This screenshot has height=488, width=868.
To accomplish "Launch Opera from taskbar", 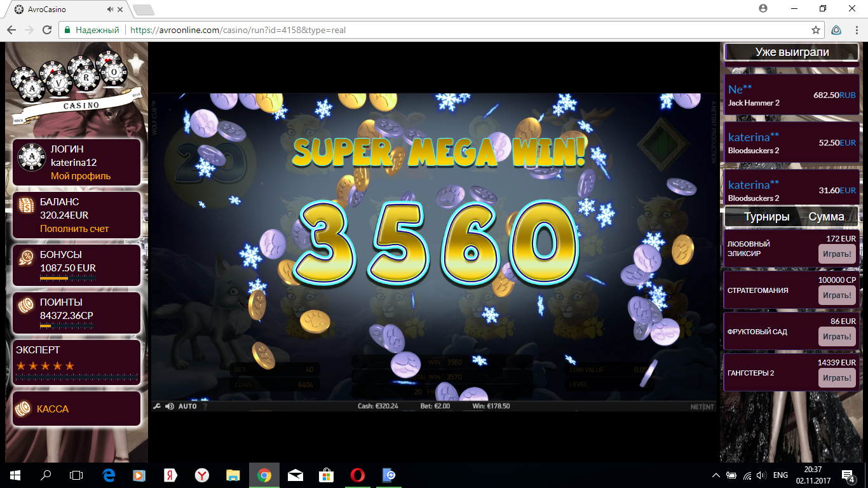I will (x=357, y=475).
